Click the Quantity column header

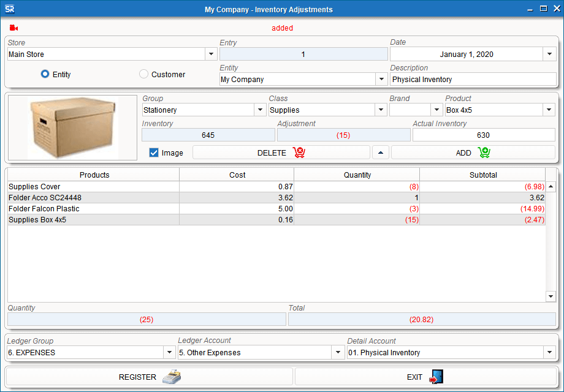357,175
